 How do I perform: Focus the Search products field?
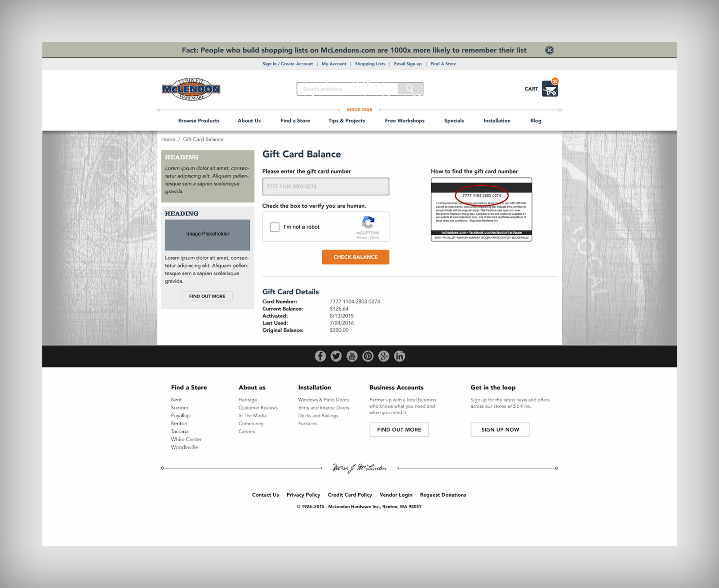click(x=347, y=89)
